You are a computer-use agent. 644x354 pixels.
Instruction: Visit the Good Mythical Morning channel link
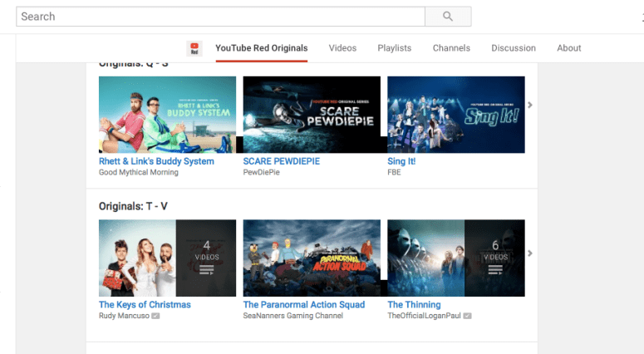tap(138, 173)
